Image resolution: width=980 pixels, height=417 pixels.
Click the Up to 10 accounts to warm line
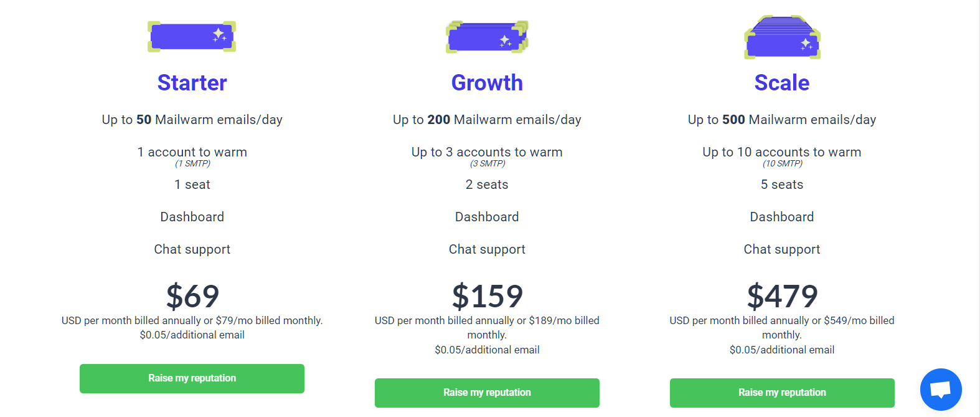[782, 152]
